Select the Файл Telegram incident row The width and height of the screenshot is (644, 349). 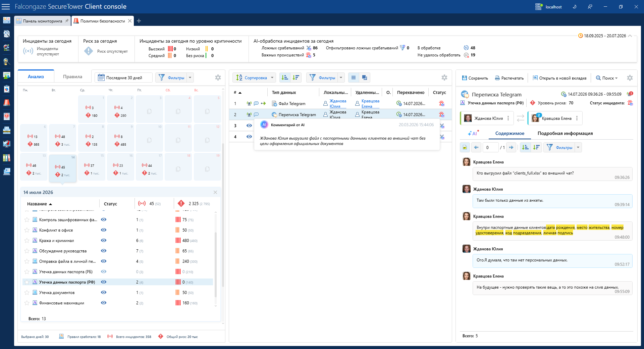click(x=340, y=103)
